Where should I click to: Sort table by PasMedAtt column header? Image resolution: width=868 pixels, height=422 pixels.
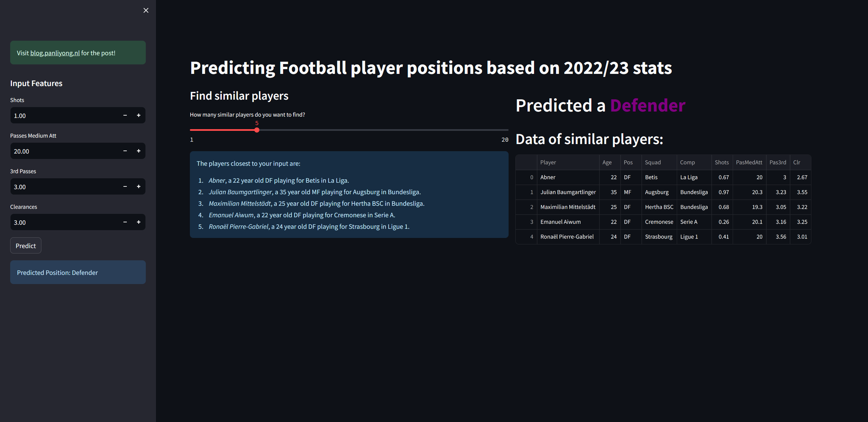tap(749, 162)
